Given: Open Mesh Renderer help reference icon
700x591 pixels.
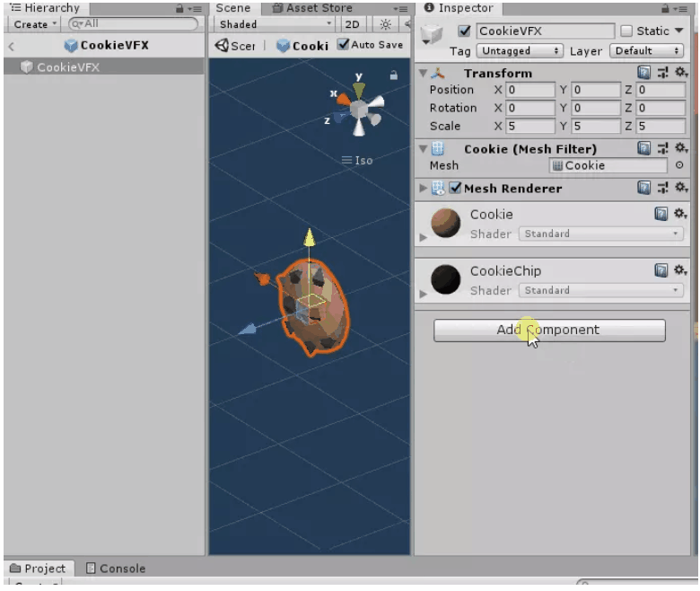Looking at the screenshot, I should point(643,188).
